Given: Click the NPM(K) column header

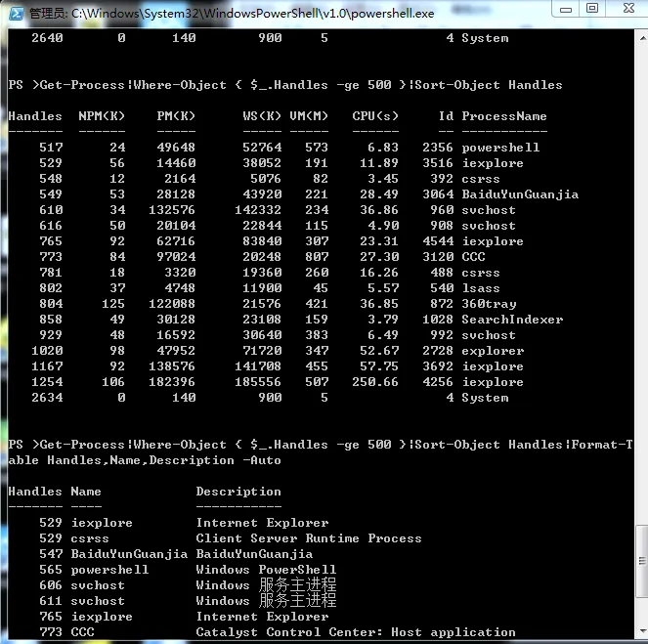Looking at the screenshot, I should 102,116.
